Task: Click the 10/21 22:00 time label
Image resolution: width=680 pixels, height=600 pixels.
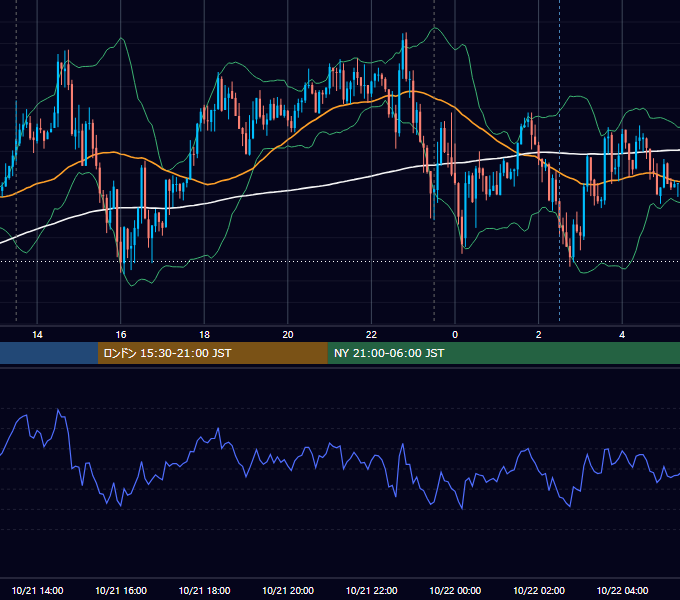Action: point(371,590)
